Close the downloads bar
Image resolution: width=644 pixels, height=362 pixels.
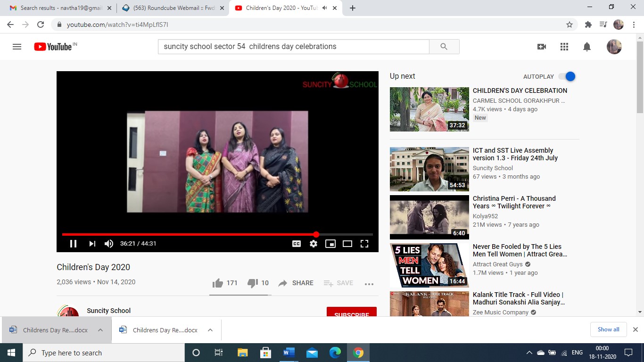click(x=635, y=329)
